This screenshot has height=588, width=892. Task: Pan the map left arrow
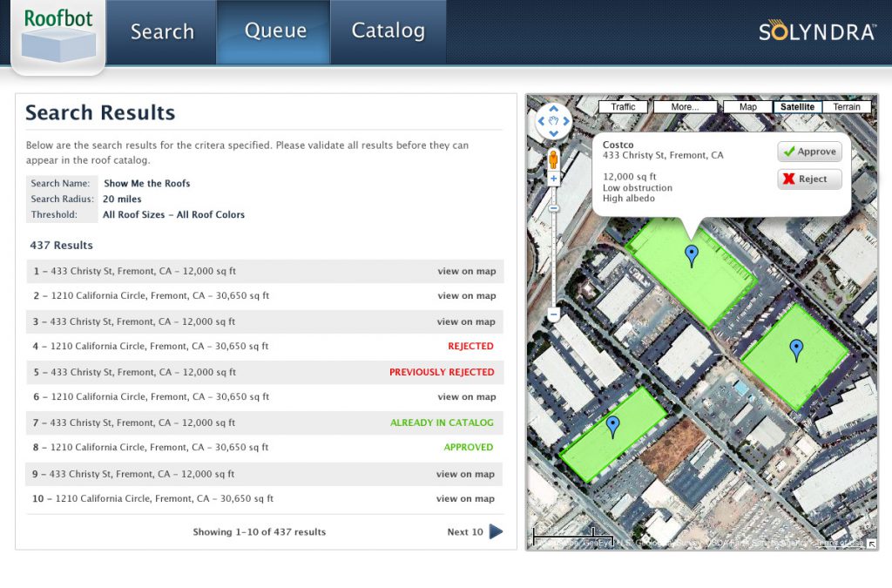[541, 120]
